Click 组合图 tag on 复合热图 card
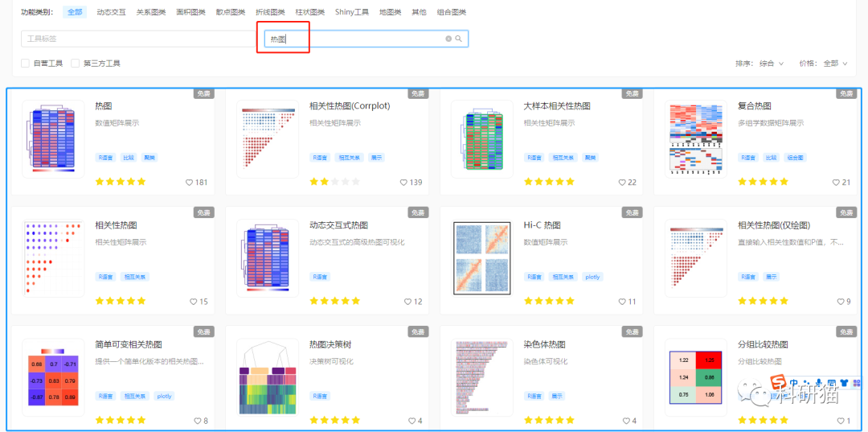The height and width of the screenshot is (432, 868). pyautogui.click(x=796, y=158)
